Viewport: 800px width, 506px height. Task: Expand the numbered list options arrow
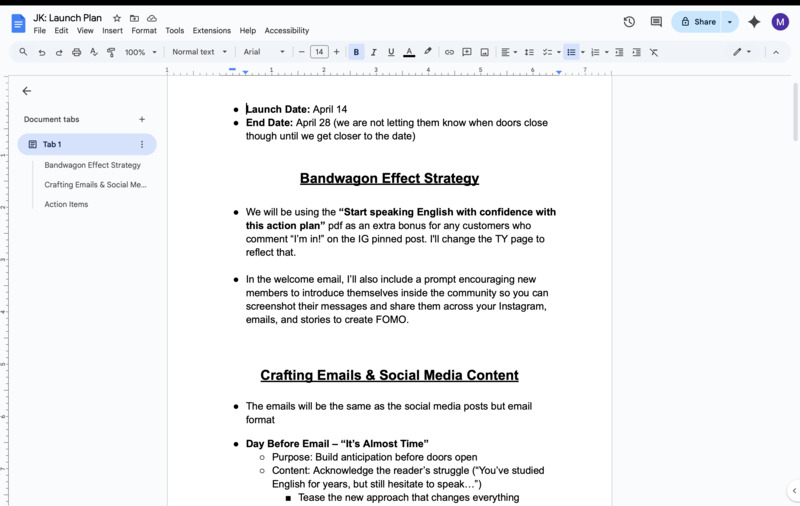tap(607, 52)
